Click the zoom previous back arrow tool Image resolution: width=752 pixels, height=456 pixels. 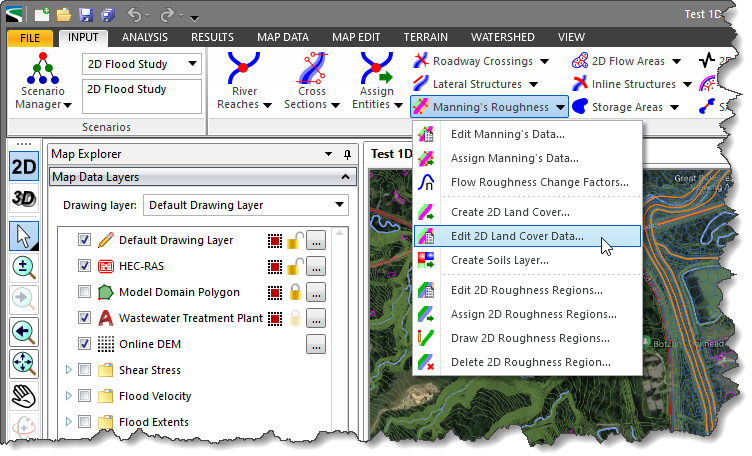point(24,332)
